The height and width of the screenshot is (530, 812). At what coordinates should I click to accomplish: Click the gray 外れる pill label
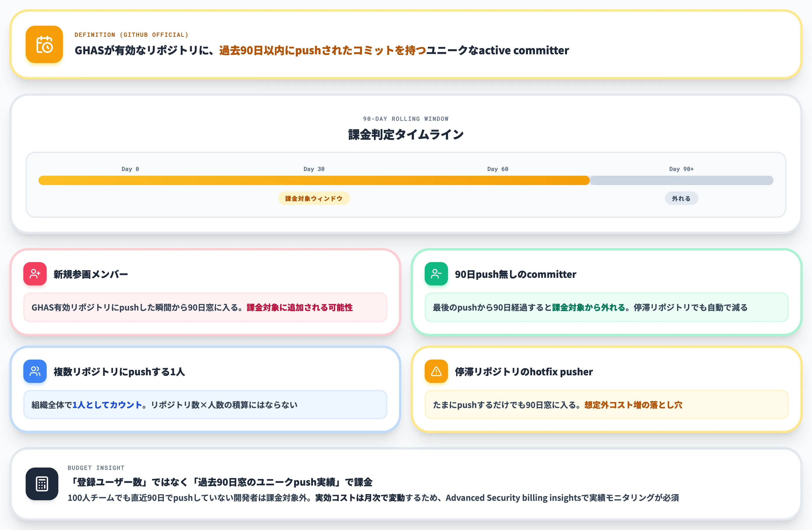point(681,198)
